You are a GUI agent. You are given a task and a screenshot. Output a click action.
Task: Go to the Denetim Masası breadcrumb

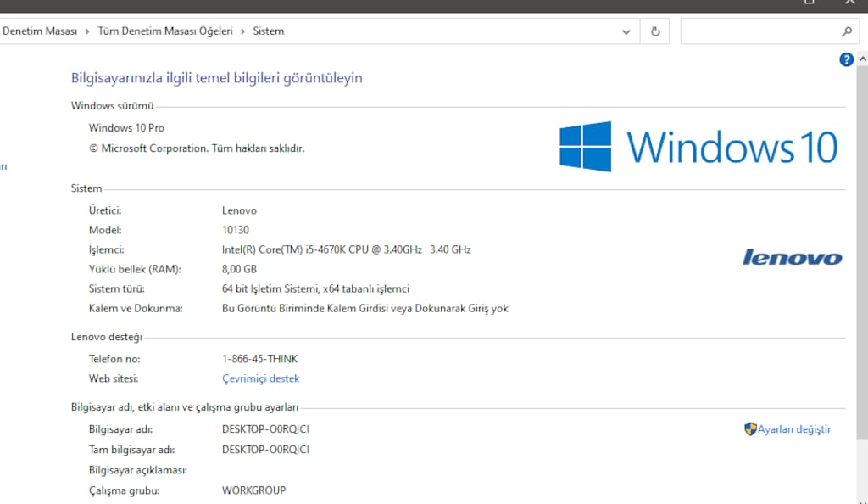point(39,31)
